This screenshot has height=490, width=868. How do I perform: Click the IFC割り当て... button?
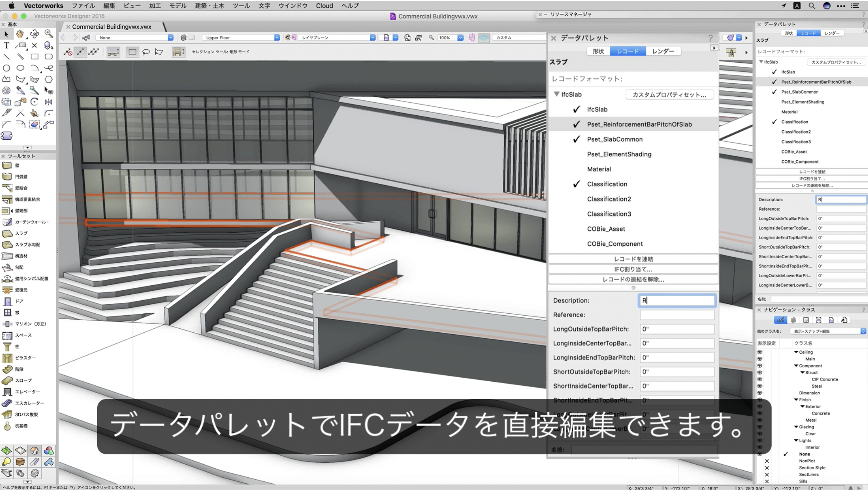coord(633,269)
